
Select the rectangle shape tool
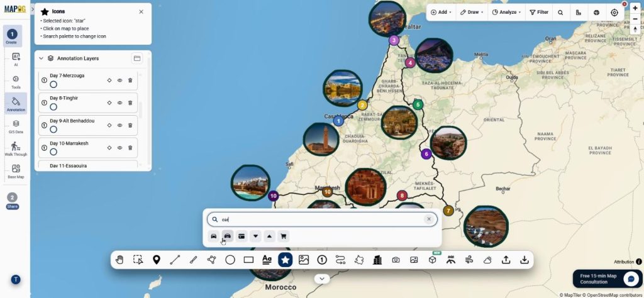tap(248, 260)
